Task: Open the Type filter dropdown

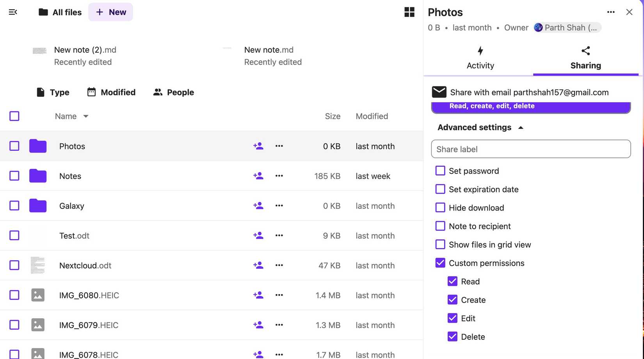Action: click(53, 92)
